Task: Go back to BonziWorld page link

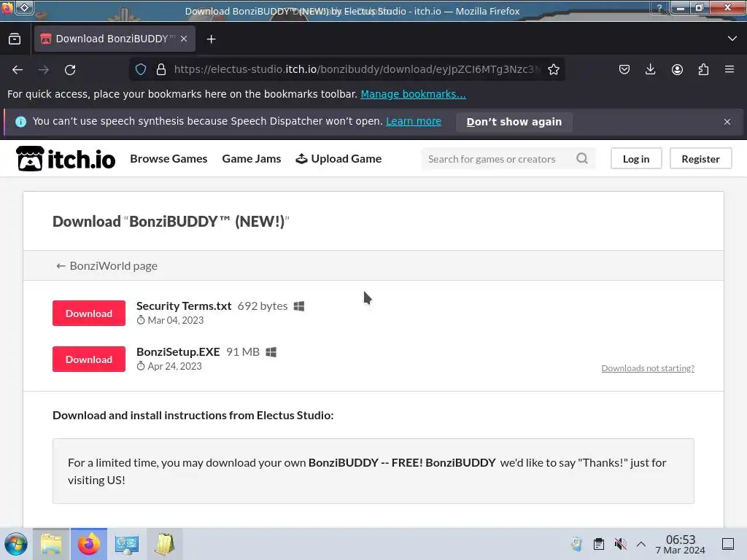Action: [107, 265]
